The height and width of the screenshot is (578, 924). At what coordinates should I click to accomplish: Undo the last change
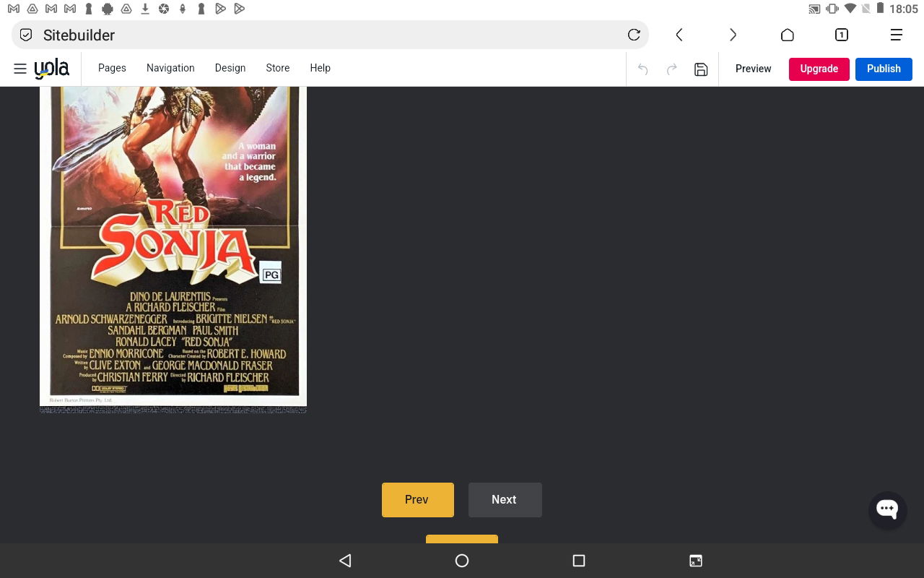click(x=642, y=69)
